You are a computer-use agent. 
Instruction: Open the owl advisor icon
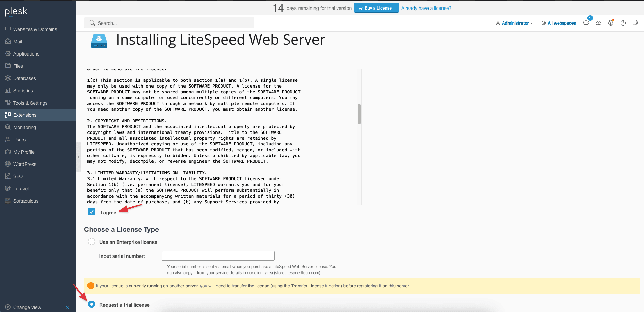tap(611, 23)
